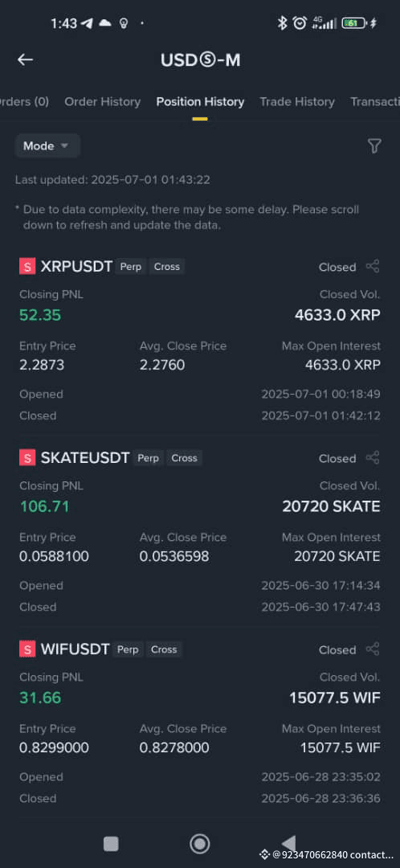Image resolution: width=400 pixels, height=868 pixels.
Task: Tap the Cross tag on WIFUSDT
Action: tap(165, 649)
